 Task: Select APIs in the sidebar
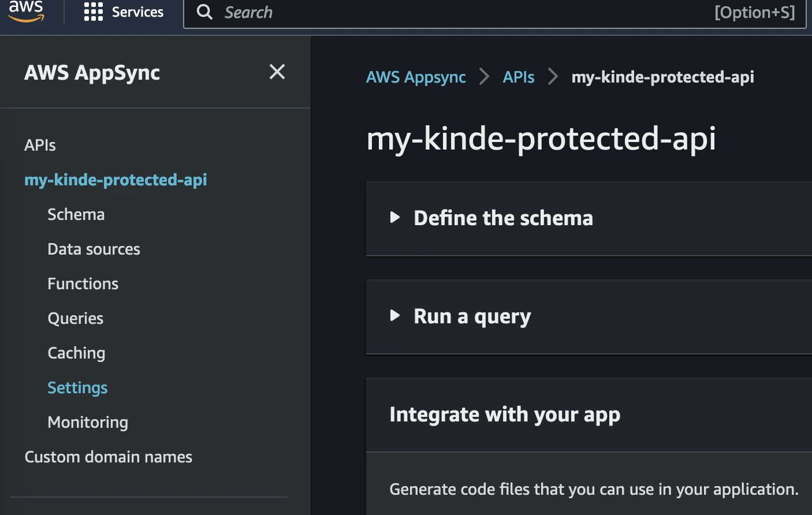tap(40, 145)
